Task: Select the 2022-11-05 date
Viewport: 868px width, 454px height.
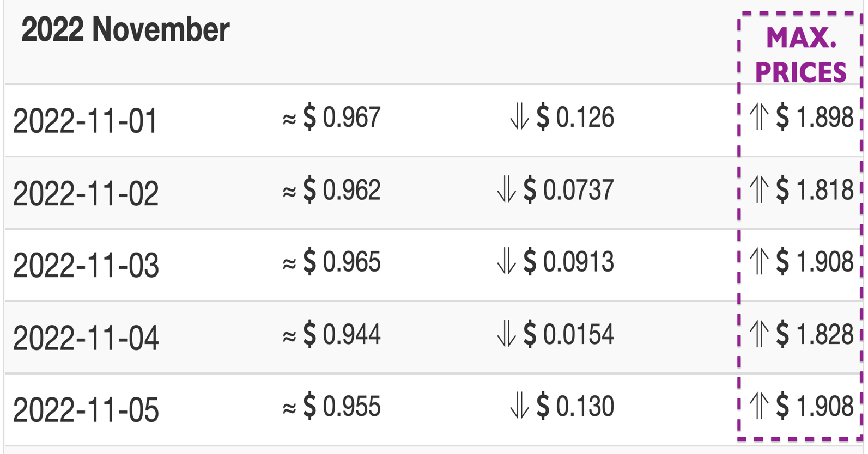Action: (x=86, y=410)
